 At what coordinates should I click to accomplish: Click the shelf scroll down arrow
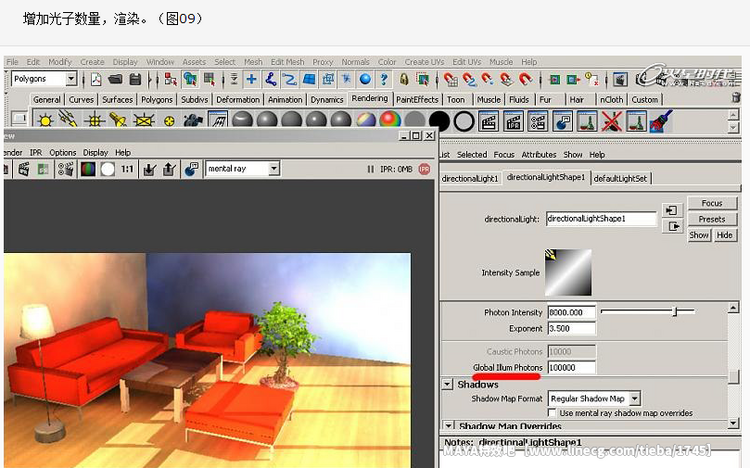pos(732,127)
